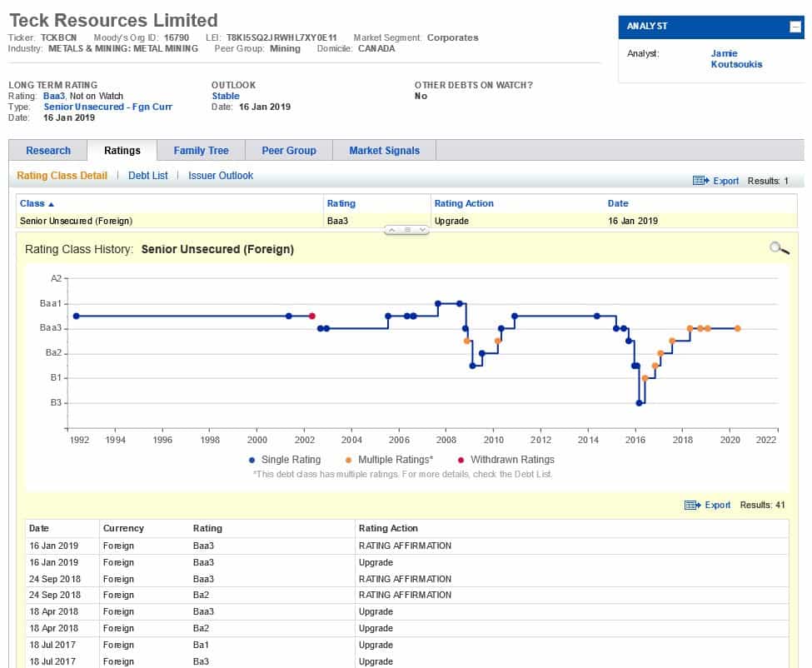Click the ticker value TCKBCN

pyautogui.click(x=58, y=37)
